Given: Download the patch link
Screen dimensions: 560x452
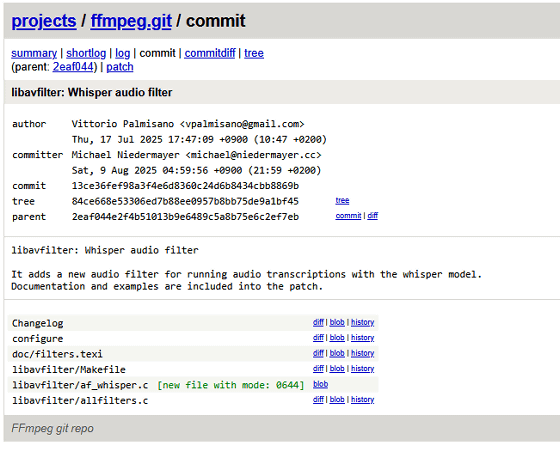Looking at the screenshot, I should click(x=120, y=67).
